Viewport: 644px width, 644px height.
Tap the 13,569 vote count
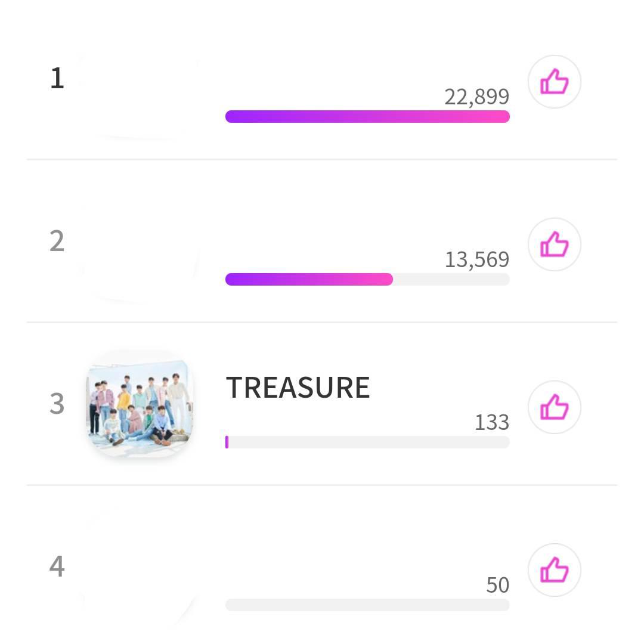point(476,259)
